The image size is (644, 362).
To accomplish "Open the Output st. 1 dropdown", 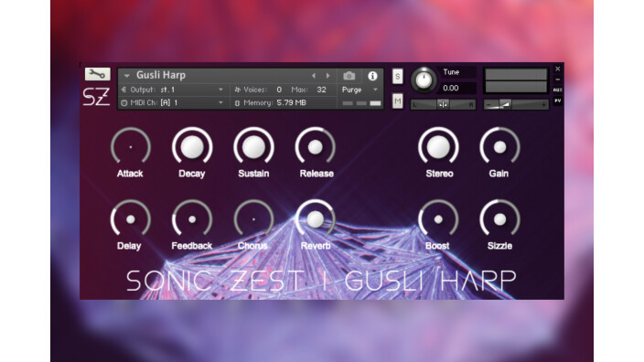I will click(x=173, y=90).
